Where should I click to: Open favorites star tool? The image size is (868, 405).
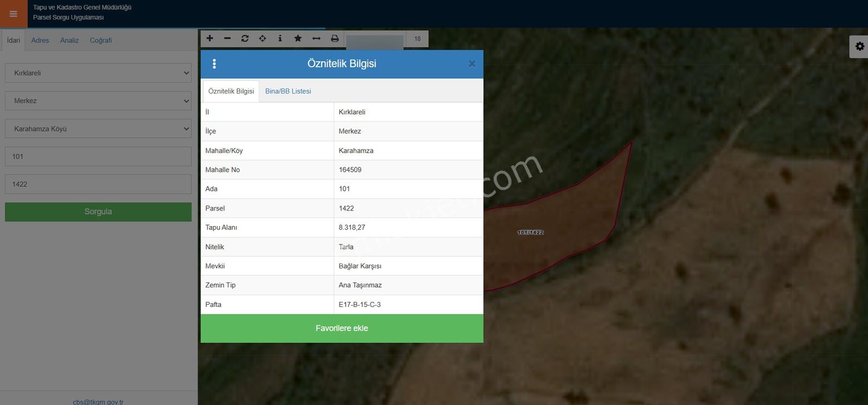(298, 38)
